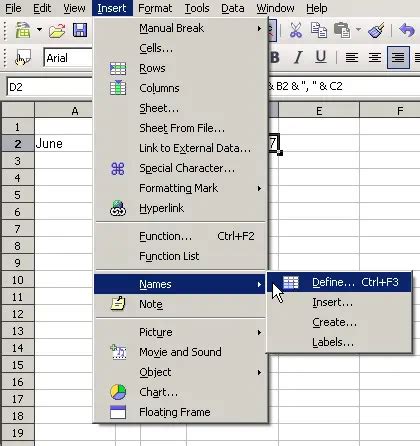Click the Arial font name box

click(x=68, y=58)
